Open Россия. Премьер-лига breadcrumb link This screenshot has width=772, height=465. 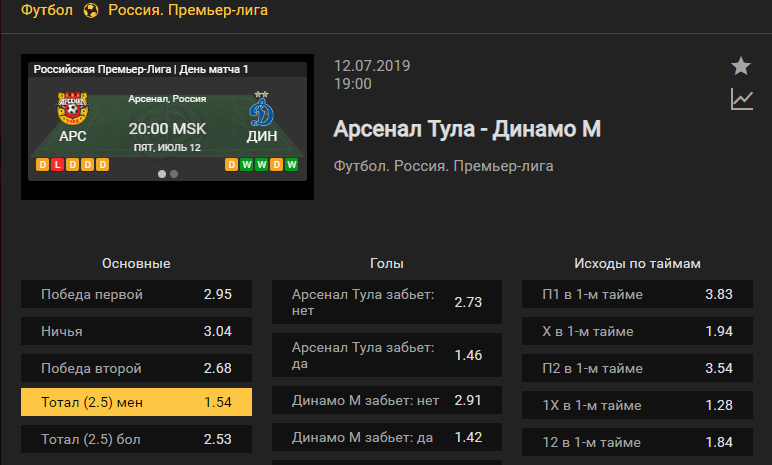click(188, 10)
